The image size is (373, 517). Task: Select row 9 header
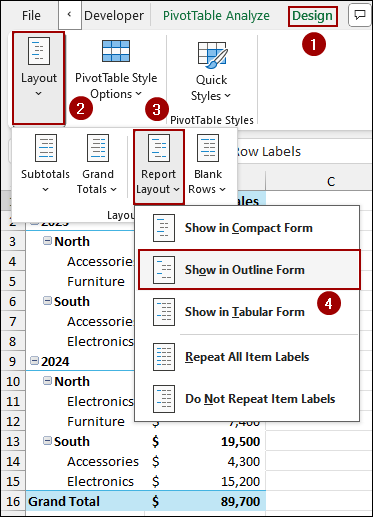13,361
